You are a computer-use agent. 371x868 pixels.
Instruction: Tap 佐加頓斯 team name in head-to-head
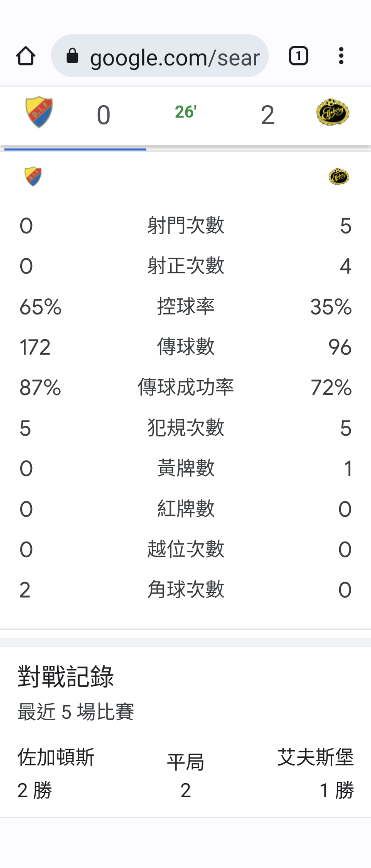[x=56, y=757]
